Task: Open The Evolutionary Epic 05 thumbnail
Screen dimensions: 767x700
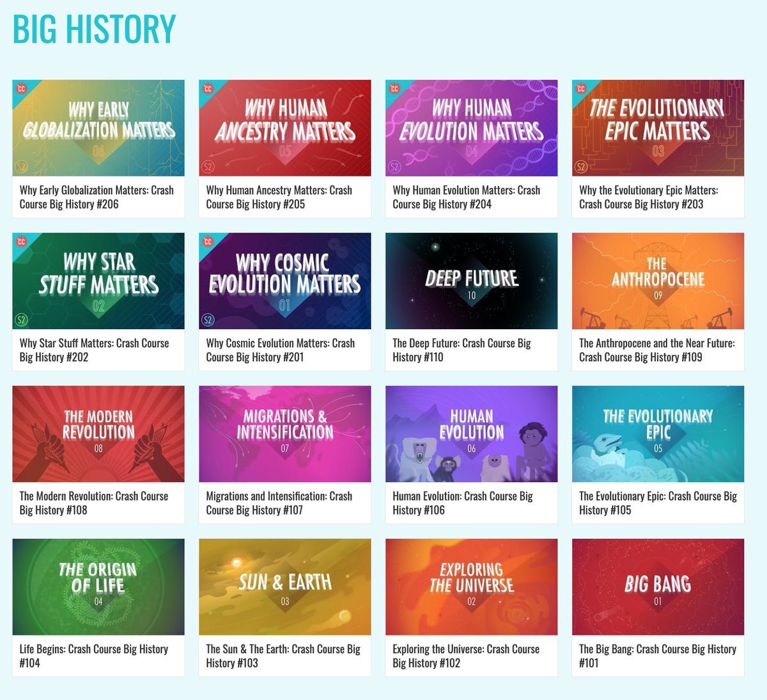Action: tap(658, 434)
